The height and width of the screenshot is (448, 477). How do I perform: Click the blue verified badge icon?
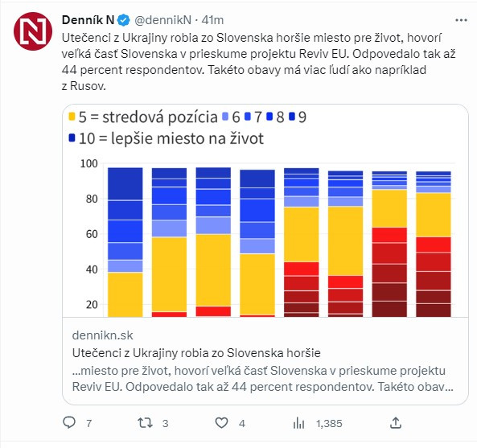pos(124,20)
